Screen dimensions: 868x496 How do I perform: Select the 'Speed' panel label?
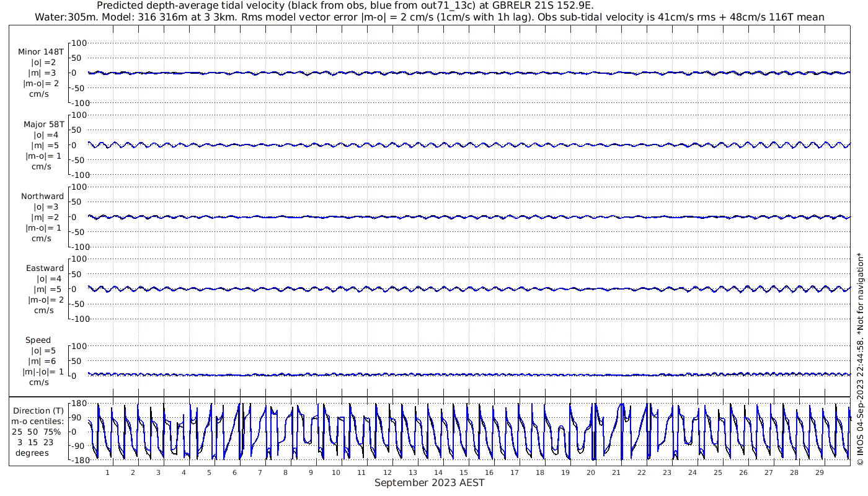click(38, 340)
